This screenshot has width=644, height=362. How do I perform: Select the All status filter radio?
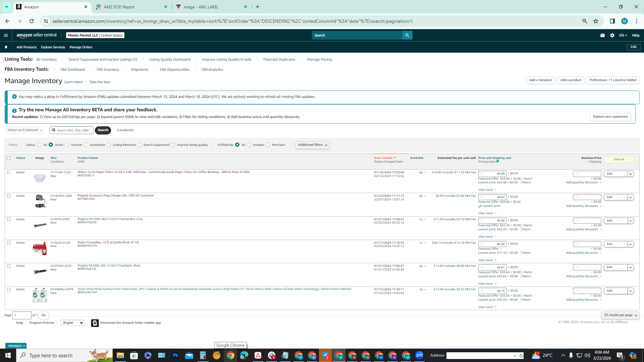(x=40, y=145)
